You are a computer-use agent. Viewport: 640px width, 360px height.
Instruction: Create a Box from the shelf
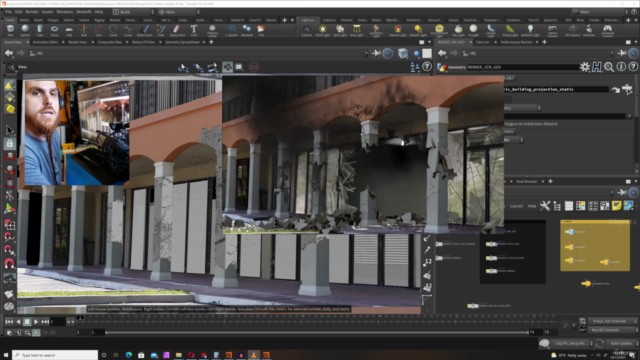(x=11, y=30)
